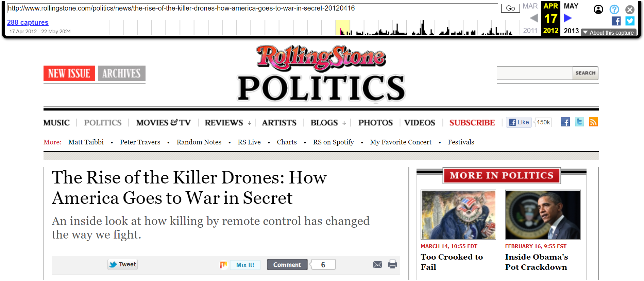Open the Wayback user account icon
644x281 pixels.
598,10
